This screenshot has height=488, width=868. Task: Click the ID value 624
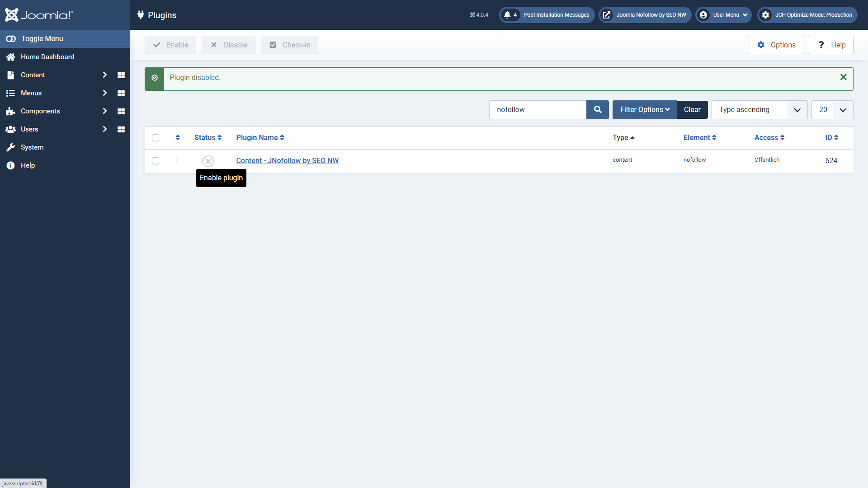point(831,160)
